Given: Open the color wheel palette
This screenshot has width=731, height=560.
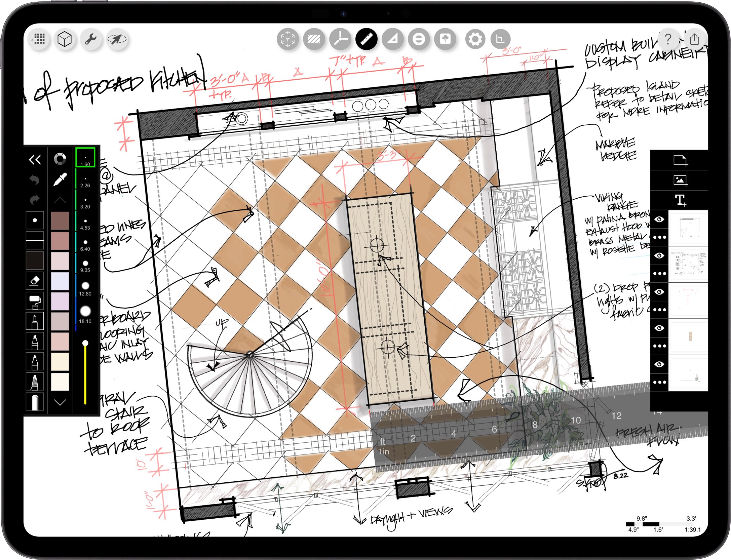Looking at the screenshot, I should click(x=60, y=159).
